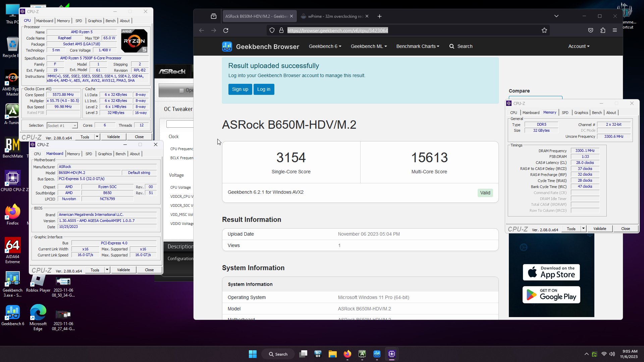This screenshot has width=644, height=362.
Task: Open the Microsoft Edge desktop icon
Action: pyautogui.click(x=38, y=317)
